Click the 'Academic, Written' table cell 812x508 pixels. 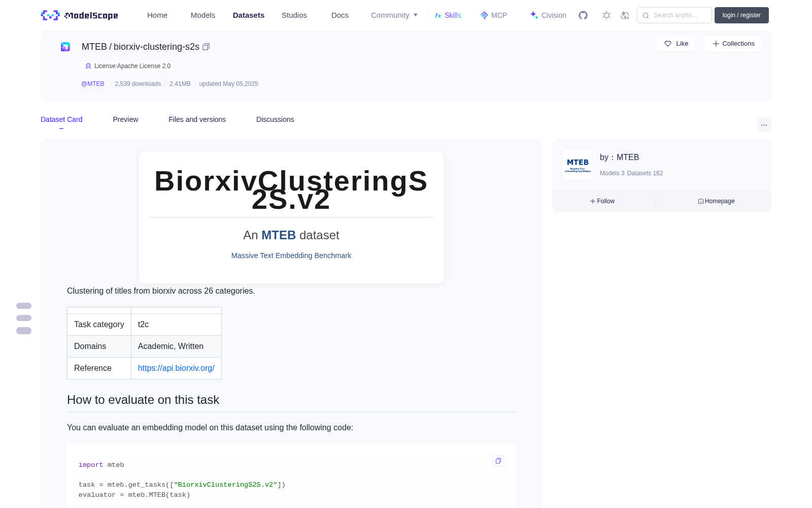[x=176, y=346]
